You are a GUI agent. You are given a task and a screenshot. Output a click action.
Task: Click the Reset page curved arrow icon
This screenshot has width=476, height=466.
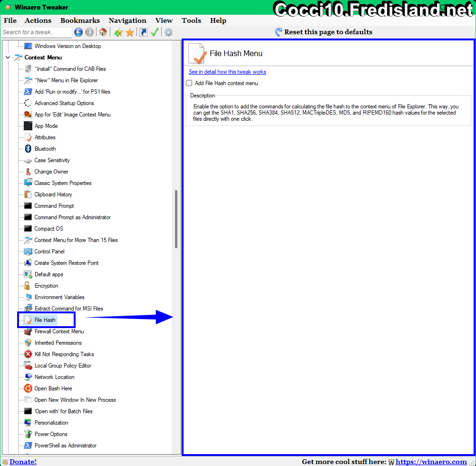pos(278,32)
